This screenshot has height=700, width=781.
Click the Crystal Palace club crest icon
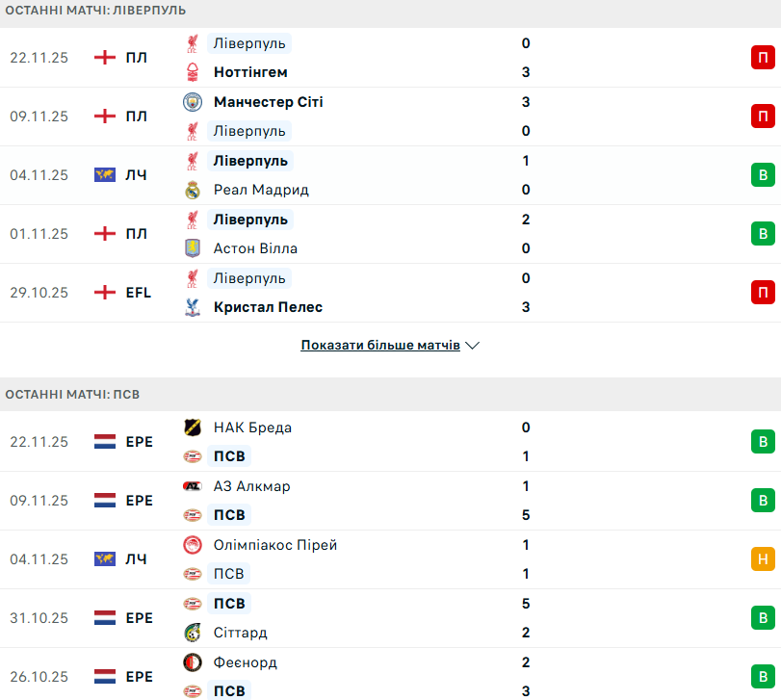coord(194,307)
